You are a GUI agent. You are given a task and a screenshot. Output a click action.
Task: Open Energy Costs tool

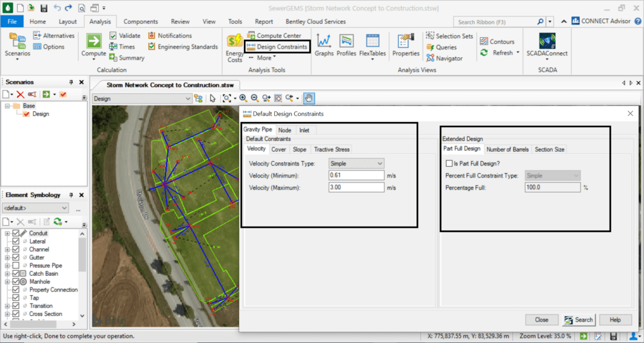point(235,48)
